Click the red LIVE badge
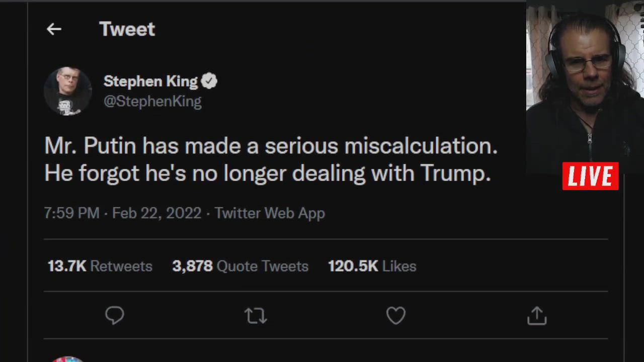This screenshot has width=644, height=362. click(x=590, y=176)
